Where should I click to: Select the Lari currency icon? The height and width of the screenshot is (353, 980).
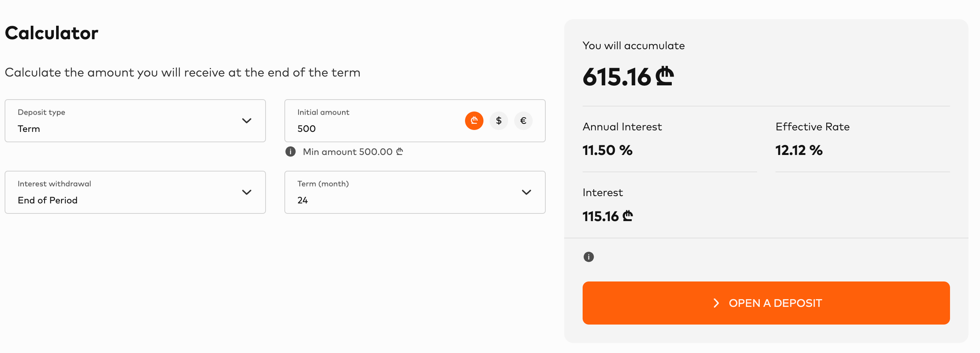click(x=474, y=121)
